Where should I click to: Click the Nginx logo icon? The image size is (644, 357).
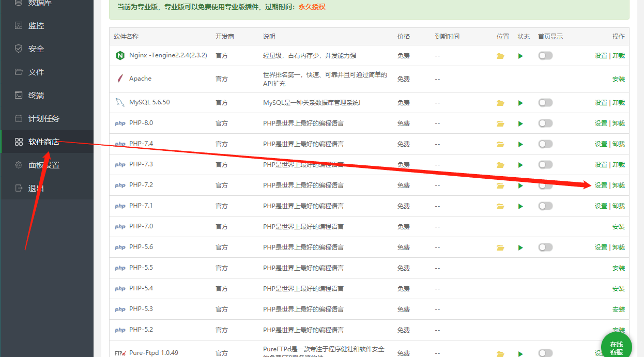tap(120, 55)
